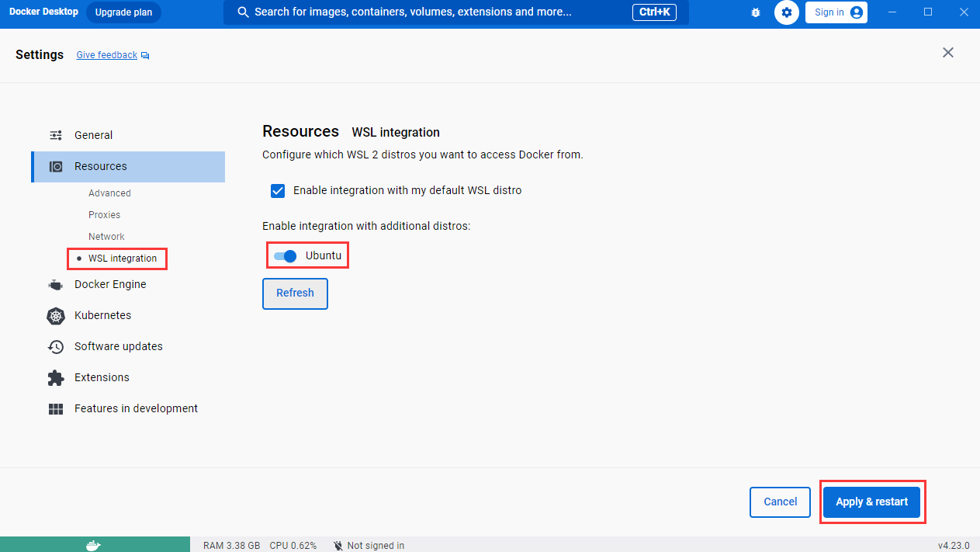Click the v4.23.0 version label
Viewport: 980px width, 552px height.
pos(954,546)
